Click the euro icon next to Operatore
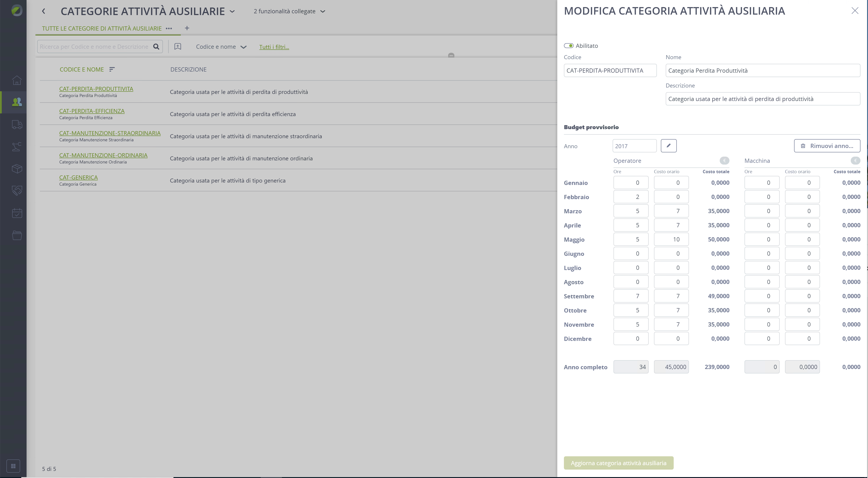This screenshot has width=868, height=478. point(724,161)
